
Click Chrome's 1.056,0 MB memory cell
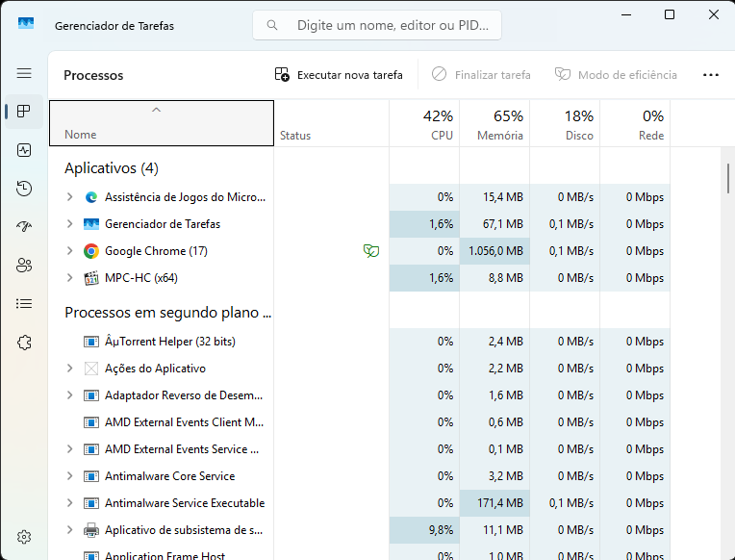(494, 251)
